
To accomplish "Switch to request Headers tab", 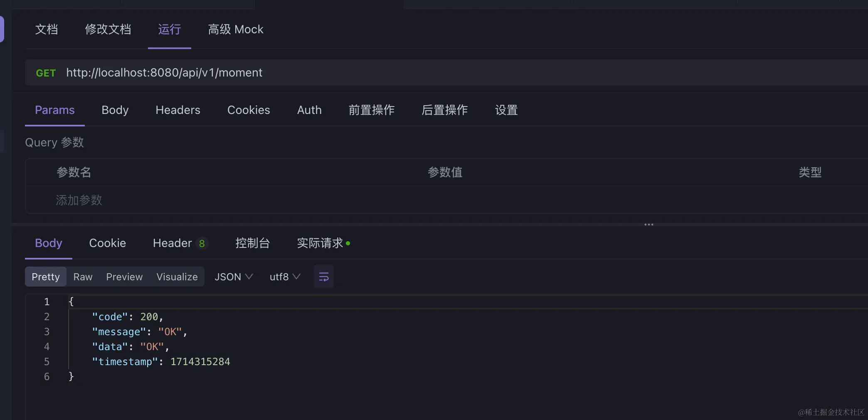I will tap(178, 110).
